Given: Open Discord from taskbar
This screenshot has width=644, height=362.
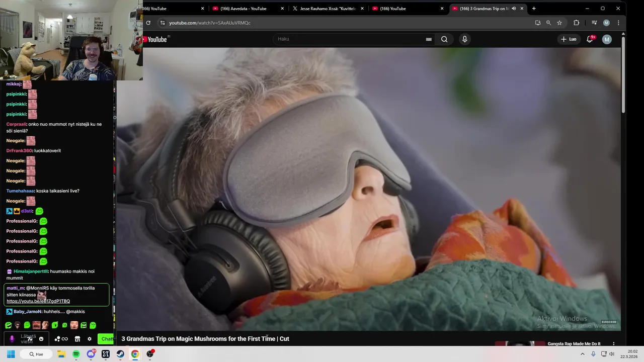Looking at the screenshot, I should point(91,354).
